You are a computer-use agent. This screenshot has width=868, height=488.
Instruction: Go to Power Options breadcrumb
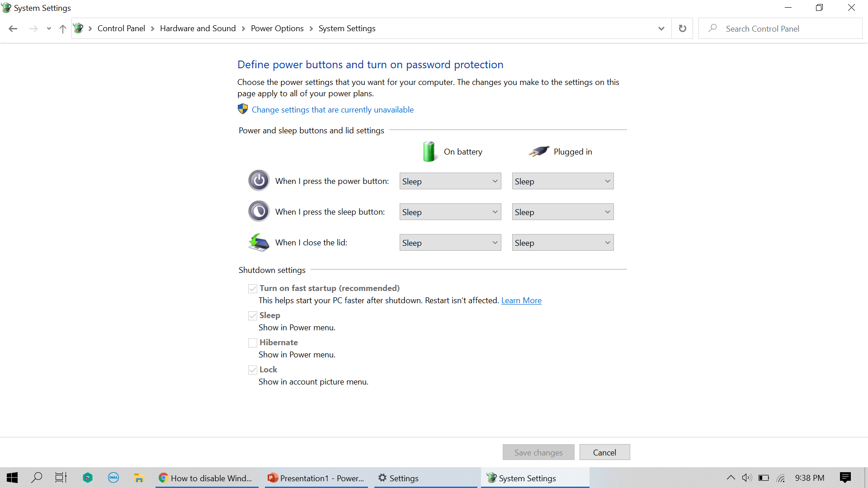tap(277, 28)
